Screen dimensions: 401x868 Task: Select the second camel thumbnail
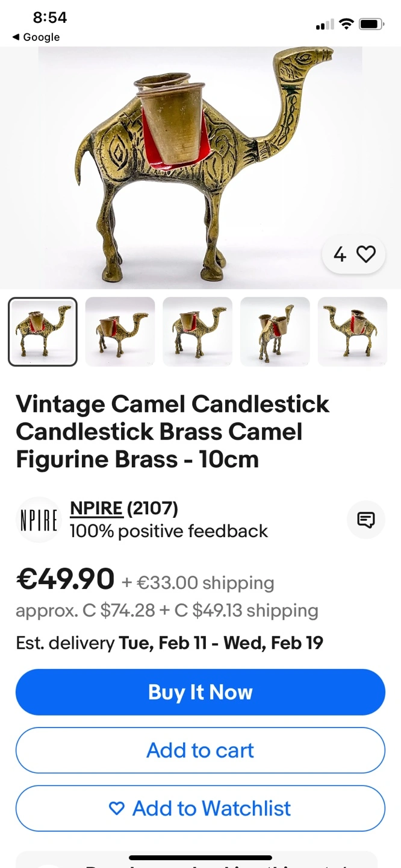click(120, 332)
